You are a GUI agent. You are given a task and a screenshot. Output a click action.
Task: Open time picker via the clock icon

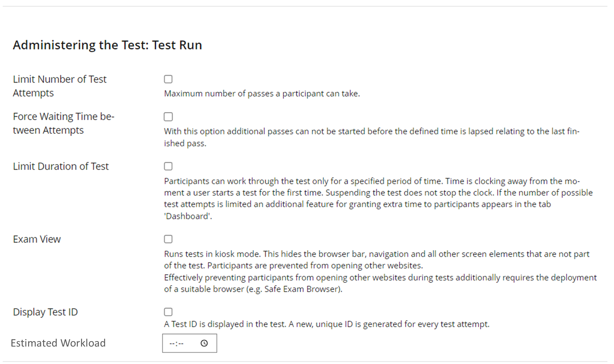204,343
